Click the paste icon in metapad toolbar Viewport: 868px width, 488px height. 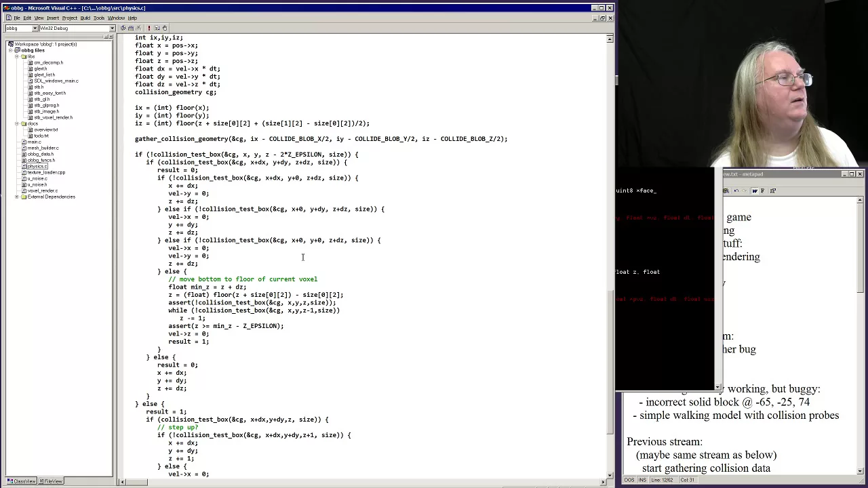726,190
